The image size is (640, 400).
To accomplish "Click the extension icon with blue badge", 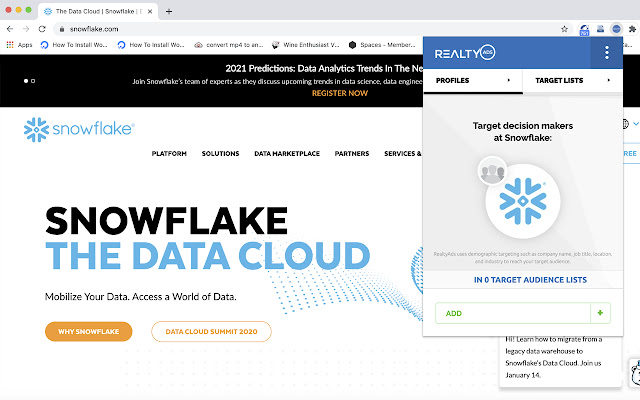I will pos(584,30).
